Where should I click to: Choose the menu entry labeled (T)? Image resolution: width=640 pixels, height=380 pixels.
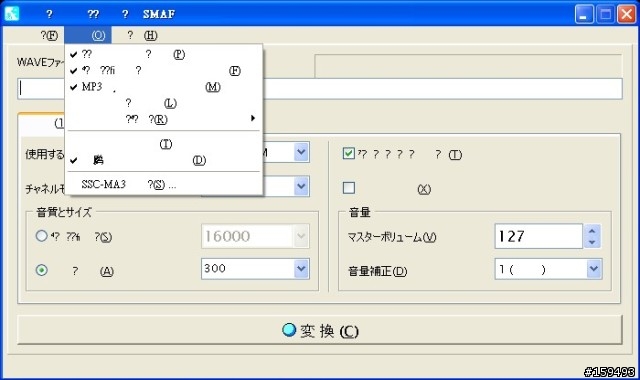pyautogui.click(x=164, y=144)
